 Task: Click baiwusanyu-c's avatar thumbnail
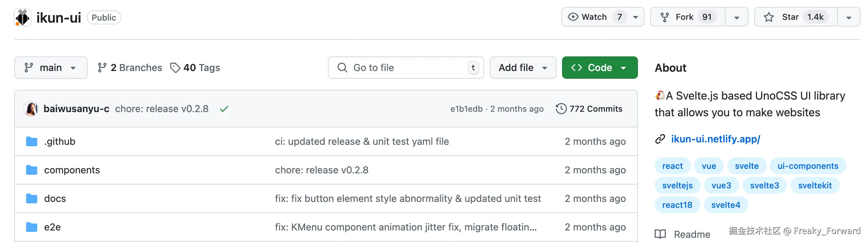pos(31,109)
